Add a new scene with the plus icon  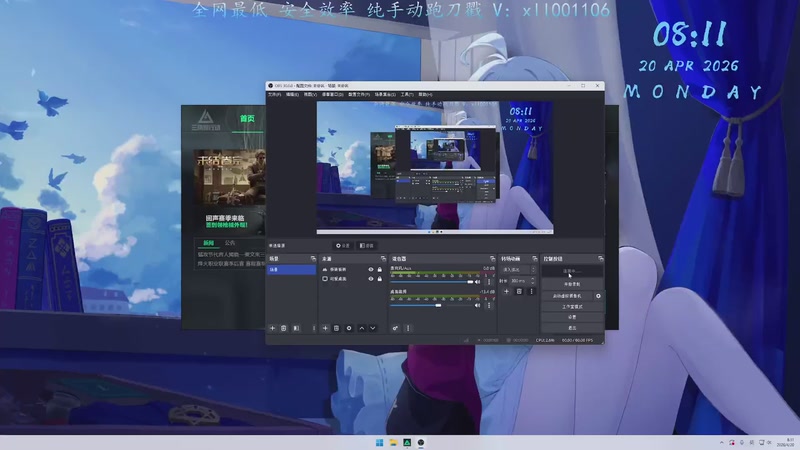272,328
